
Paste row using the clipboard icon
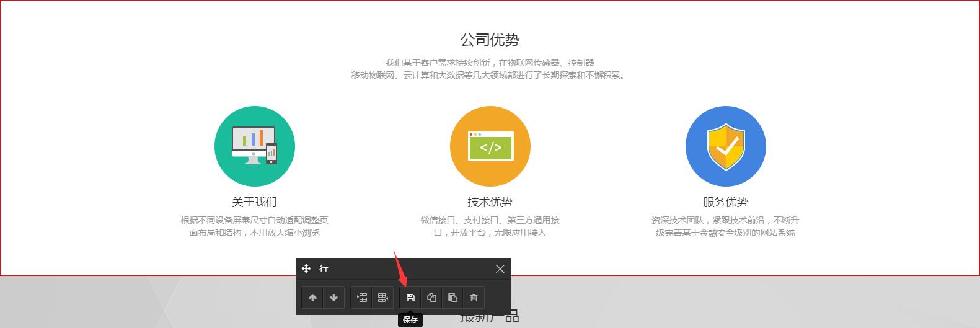point(452,298)
